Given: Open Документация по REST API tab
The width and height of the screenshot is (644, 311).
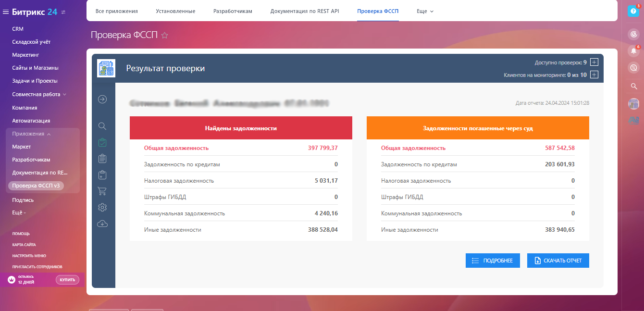Looking at the screenshot, I should click(304, 11).
